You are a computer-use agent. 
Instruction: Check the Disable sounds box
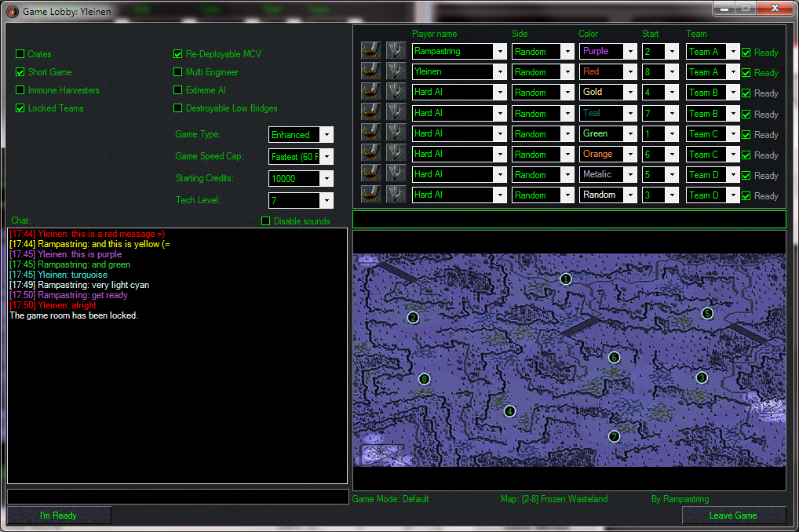click(265, 221)
